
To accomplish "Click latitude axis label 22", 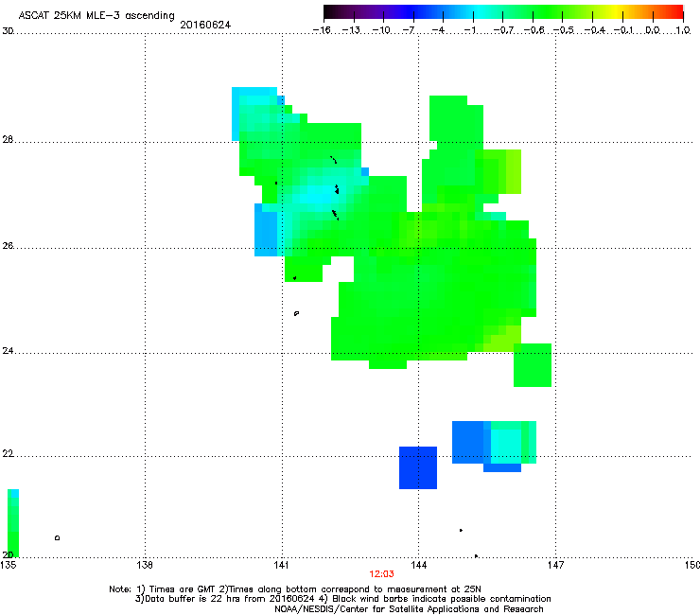I will 8,454.
